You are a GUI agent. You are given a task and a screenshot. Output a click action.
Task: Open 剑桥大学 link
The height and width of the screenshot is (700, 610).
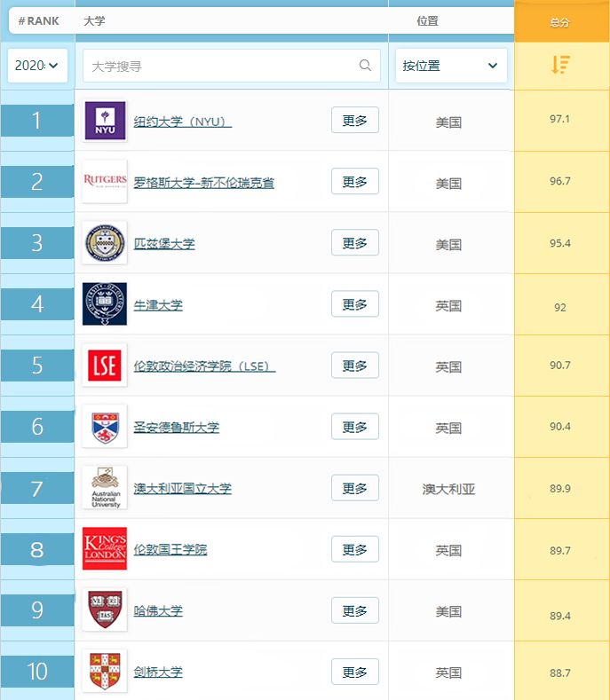pyautogui.click(x=158, y=672)
